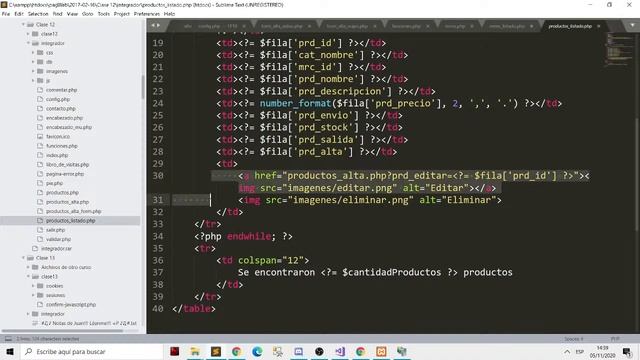
Task: Click the taskbar search box
Action: [91, 351]
